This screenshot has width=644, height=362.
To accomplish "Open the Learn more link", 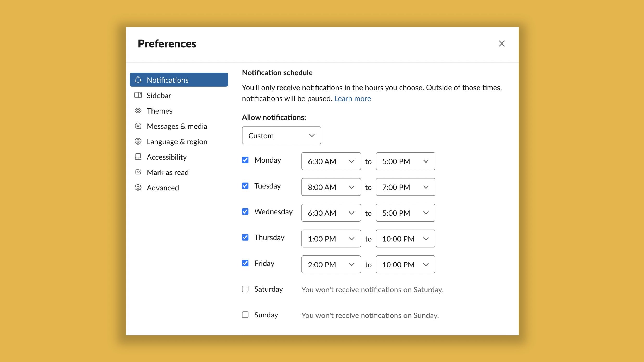I will (352, 98).
